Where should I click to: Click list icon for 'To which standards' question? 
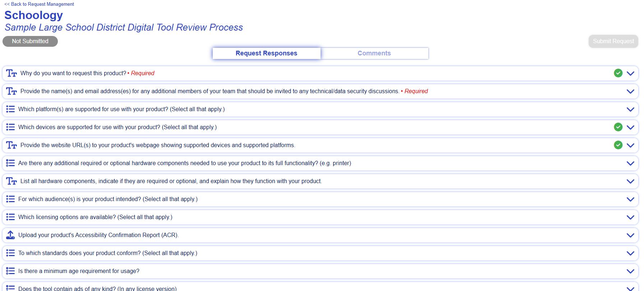click(x=10, y=253)
